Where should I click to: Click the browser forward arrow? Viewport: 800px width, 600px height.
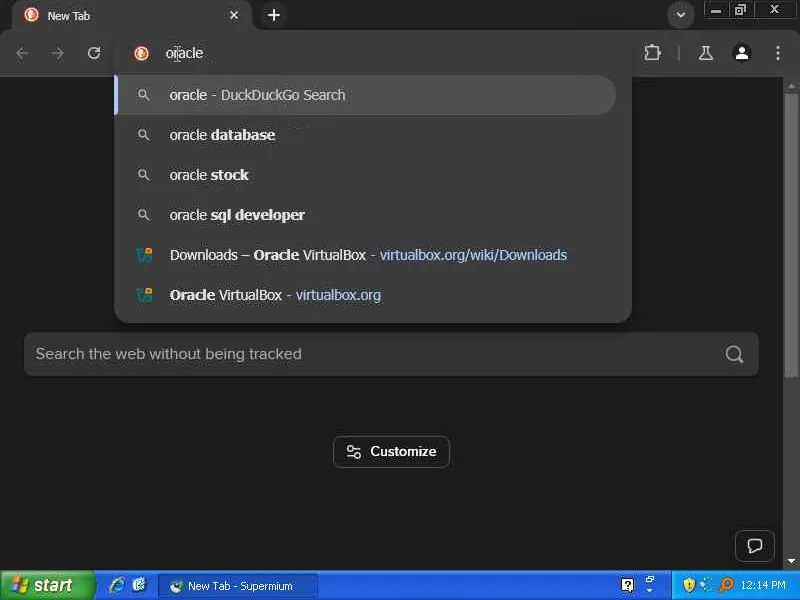[58, 53]
